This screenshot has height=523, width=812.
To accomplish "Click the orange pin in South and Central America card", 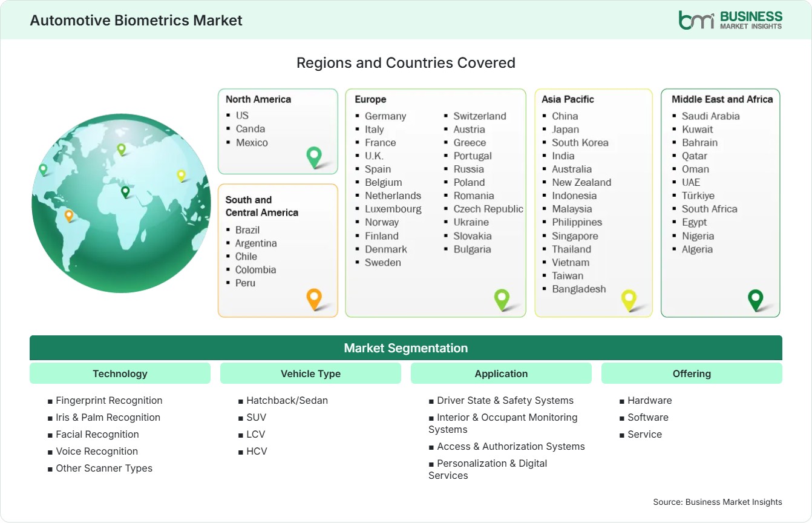I will pos(313,300).
